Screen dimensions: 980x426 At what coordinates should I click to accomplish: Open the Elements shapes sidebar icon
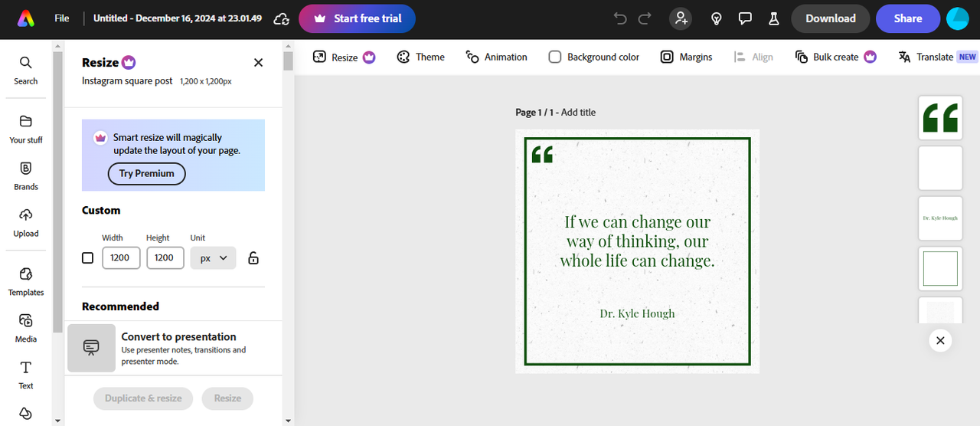(25, 413)
